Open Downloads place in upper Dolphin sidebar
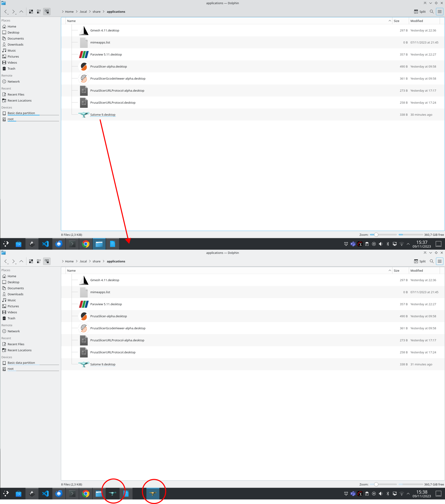The image size is (445, 504). point(15,45)
